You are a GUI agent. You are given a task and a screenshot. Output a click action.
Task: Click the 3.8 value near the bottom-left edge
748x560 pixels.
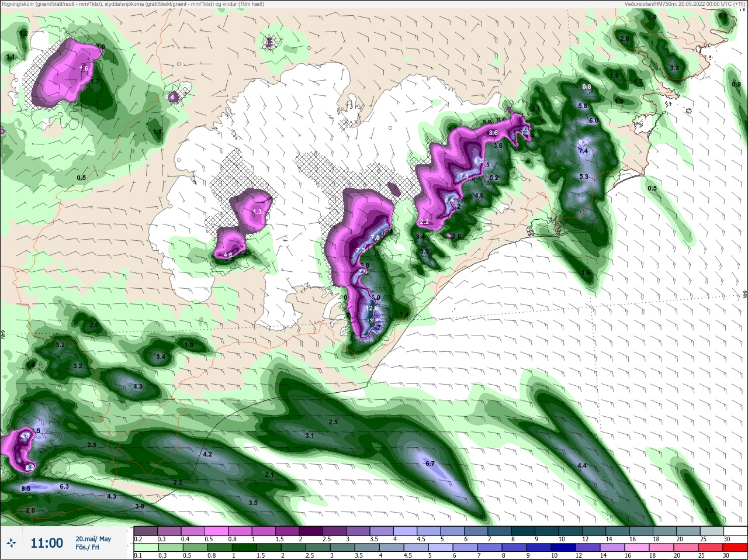(140, 506)
